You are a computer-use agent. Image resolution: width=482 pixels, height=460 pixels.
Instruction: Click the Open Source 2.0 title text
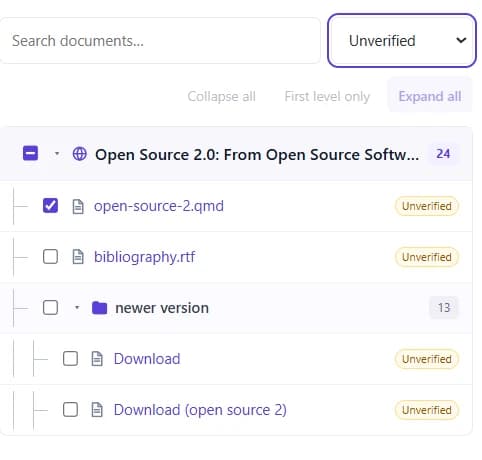click(257, 155)
